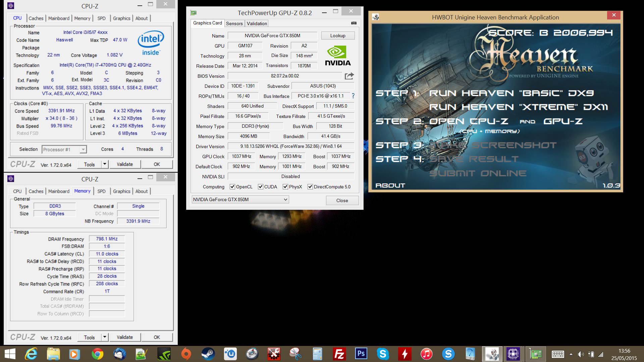Open the Windows Start button
644x362 pixels.
click(10, 354)
